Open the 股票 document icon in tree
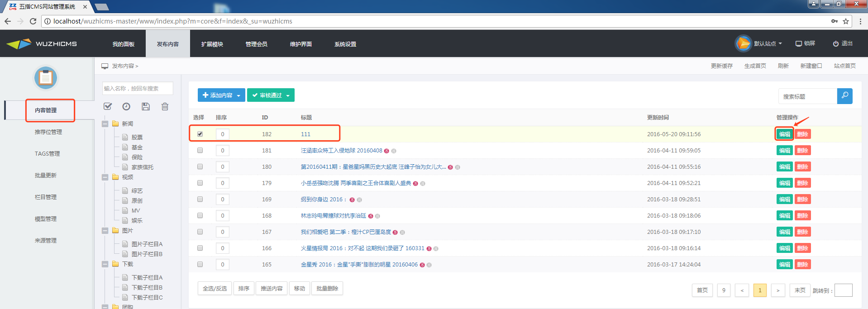868x309 pixels. (125, 137)
